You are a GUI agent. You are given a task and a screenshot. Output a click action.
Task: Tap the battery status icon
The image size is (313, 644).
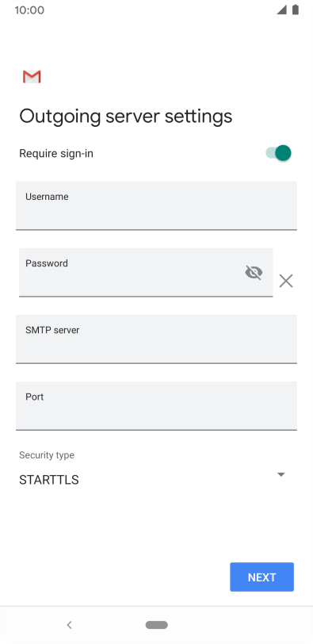click(x=296, y=10)
